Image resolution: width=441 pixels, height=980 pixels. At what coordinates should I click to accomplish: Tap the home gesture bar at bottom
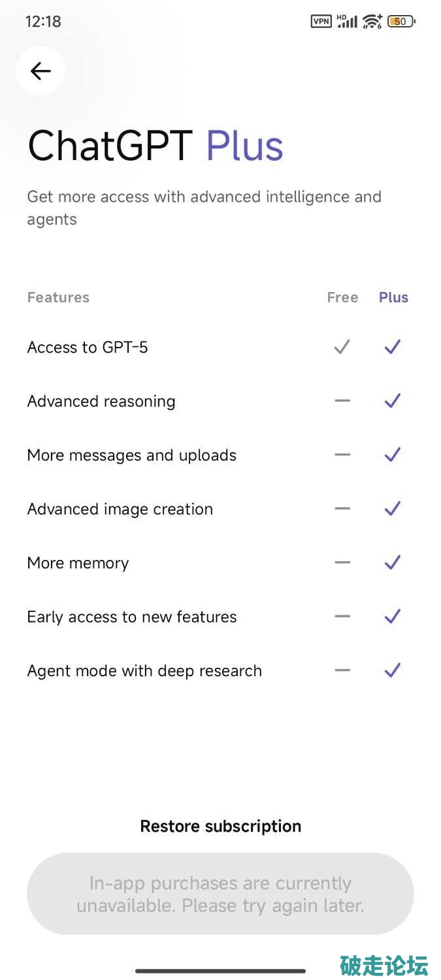click(x=220, y=971)
